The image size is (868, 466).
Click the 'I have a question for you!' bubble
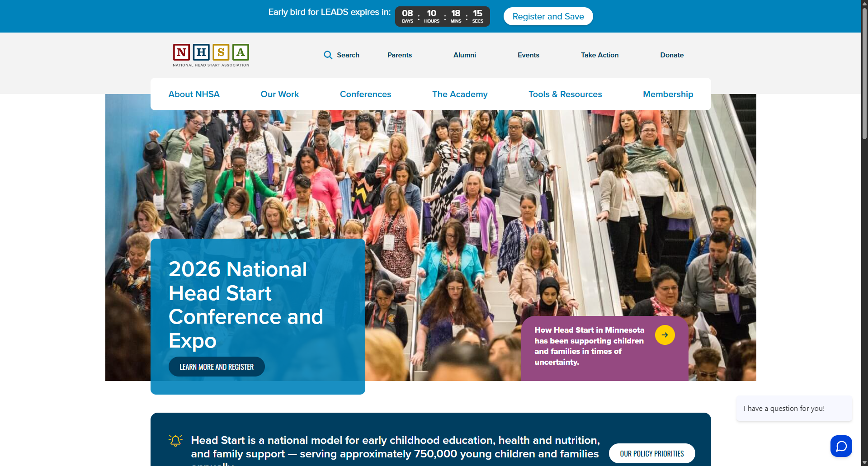coord(794,408)
